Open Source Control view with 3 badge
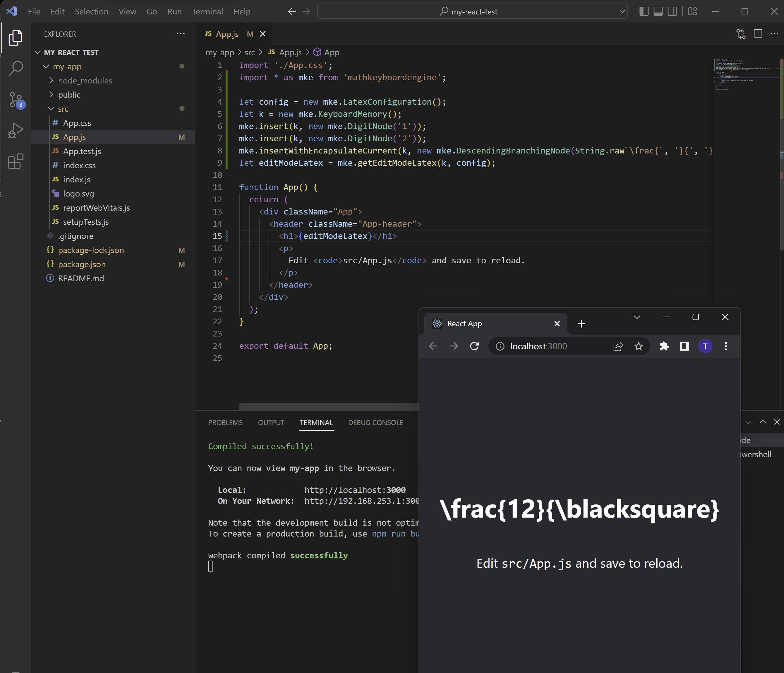This screenshot has height=673, width=784. pyautogui.click(x=15, y=100)
